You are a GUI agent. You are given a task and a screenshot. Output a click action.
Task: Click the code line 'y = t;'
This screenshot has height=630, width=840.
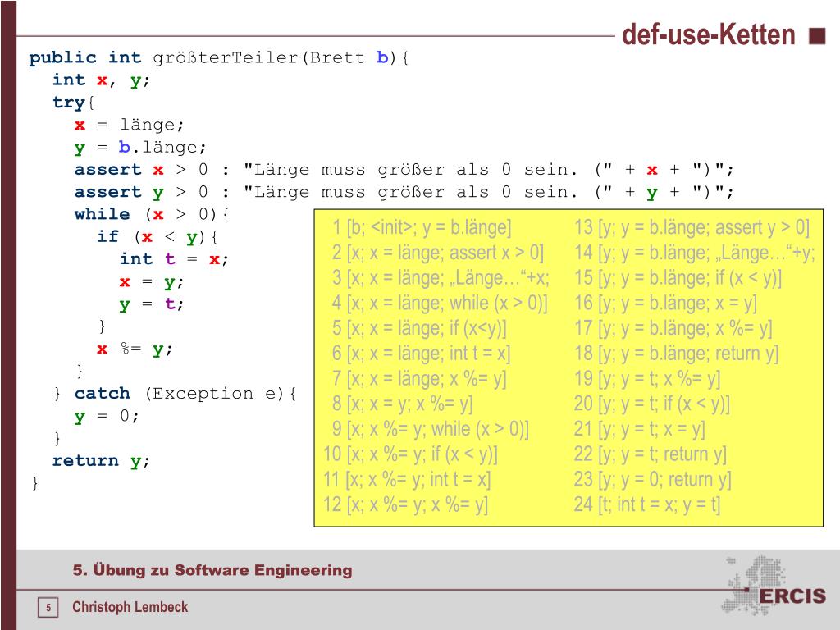152,304
